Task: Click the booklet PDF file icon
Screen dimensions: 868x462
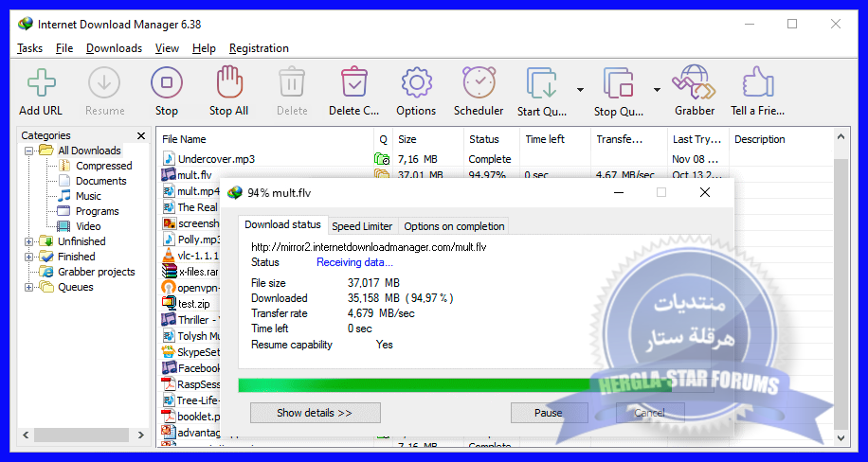Action: pos(169,416)
